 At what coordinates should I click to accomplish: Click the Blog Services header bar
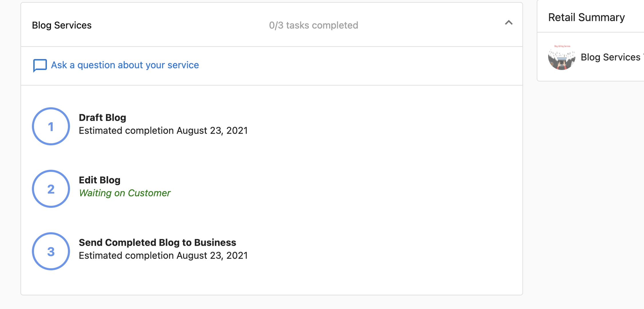[x=272, y=25]
